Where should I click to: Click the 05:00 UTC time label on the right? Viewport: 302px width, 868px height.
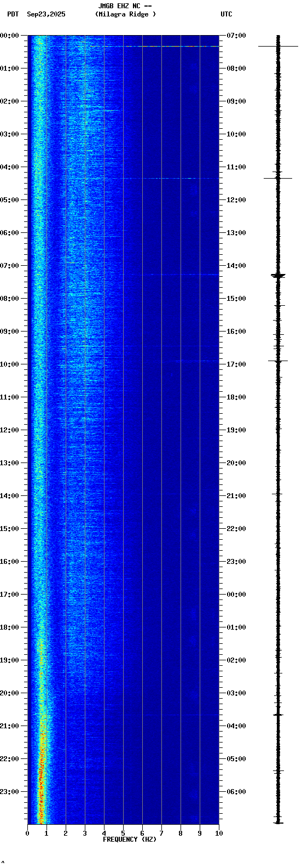pos(236,759)
